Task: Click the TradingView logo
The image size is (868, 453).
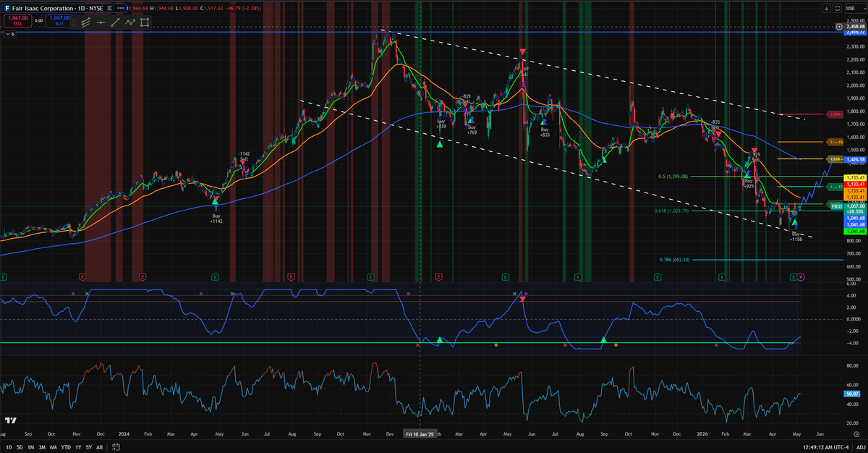Action: coord(11,420)
